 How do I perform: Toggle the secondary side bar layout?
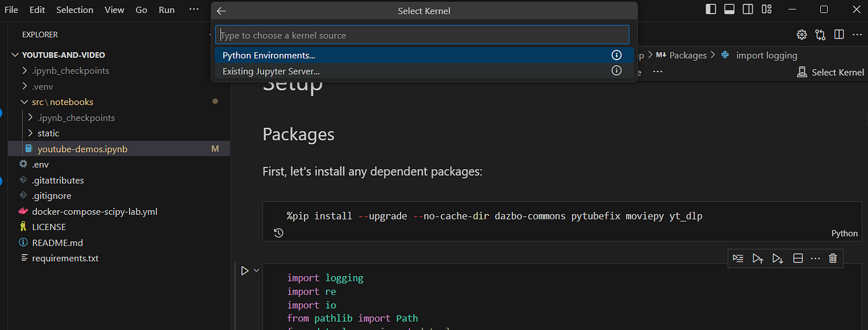point(748,9)
